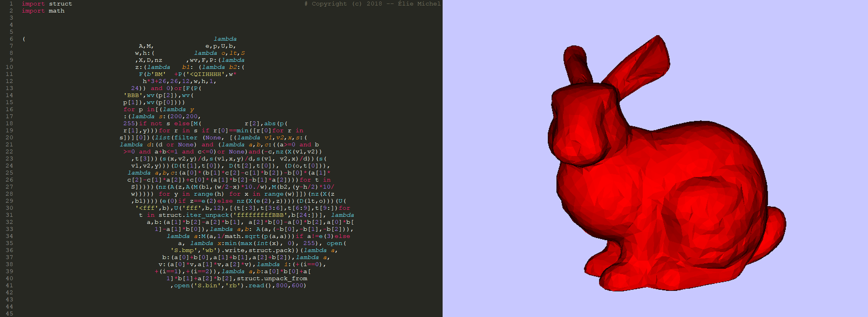The width and height of the screenshot is (868, 317).
Task: Click the 'struct.iter_unpack' call
Action: click(x=194, y=215)
